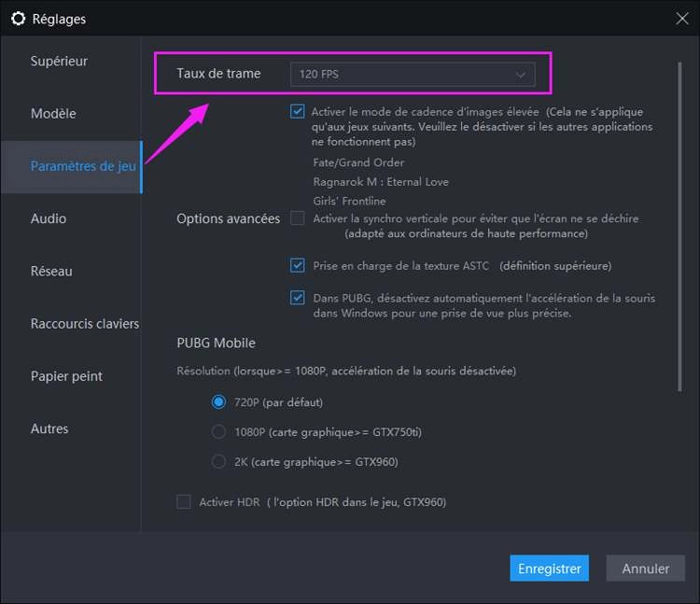Disable the high frame rate mode checkbox
Image resolution: width=700 pixels, height=604 pixels.
click(298, 111)
